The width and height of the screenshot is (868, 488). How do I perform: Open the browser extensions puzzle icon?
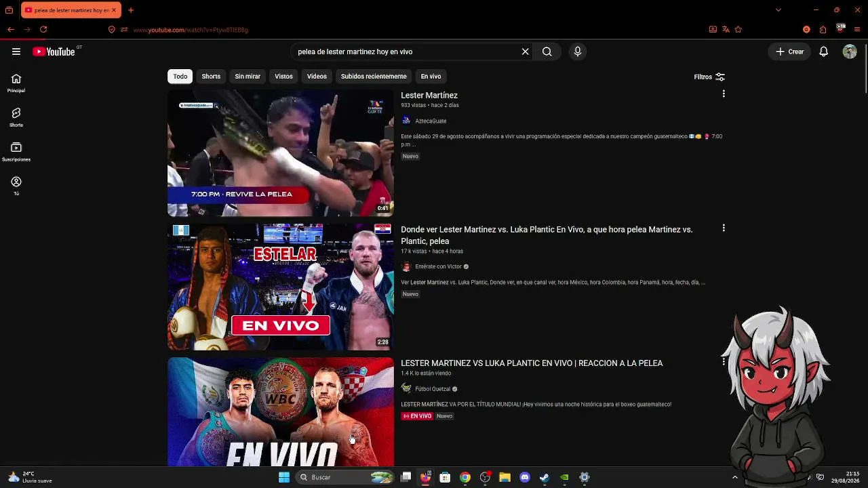point(823,30)
